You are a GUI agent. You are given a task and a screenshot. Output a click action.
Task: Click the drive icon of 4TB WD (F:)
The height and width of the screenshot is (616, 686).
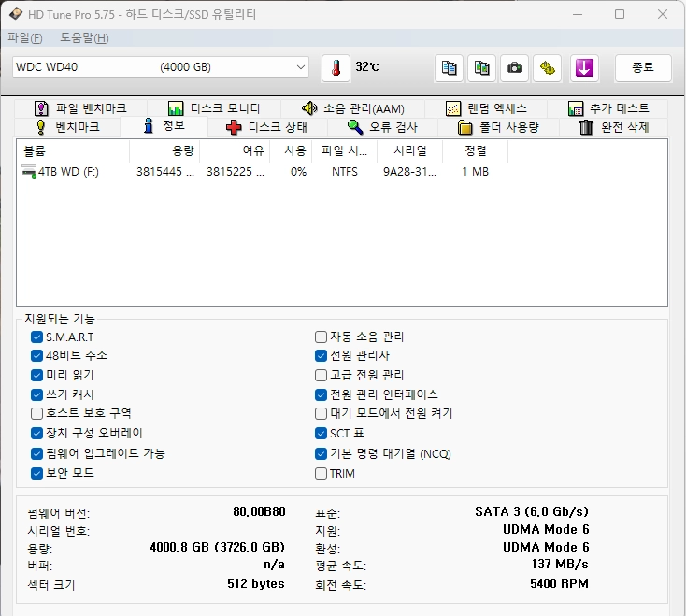[29, 171]
